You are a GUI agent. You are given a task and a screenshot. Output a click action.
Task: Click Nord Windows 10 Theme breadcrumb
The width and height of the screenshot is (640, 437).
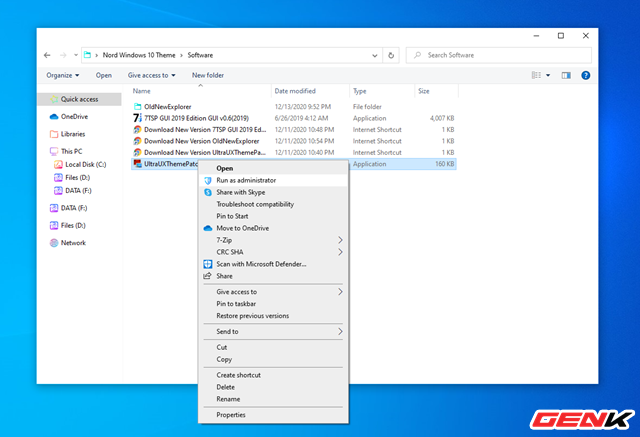(139, 55)
